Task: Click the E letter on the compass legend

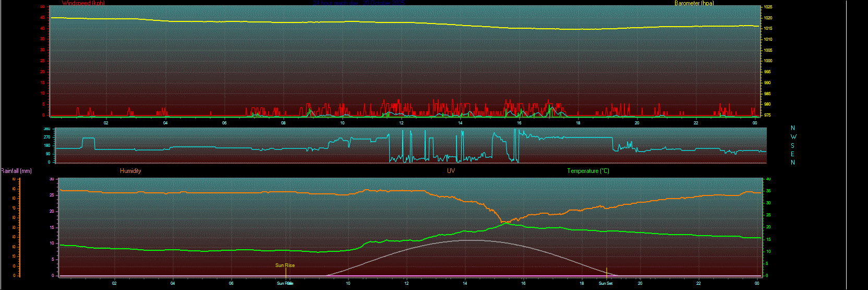Action: pos(793,154)
